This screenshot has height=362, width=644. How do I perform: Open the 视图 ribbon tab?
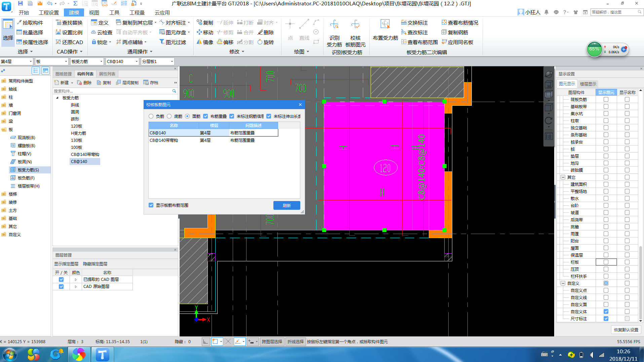click(x=94, y=12)
